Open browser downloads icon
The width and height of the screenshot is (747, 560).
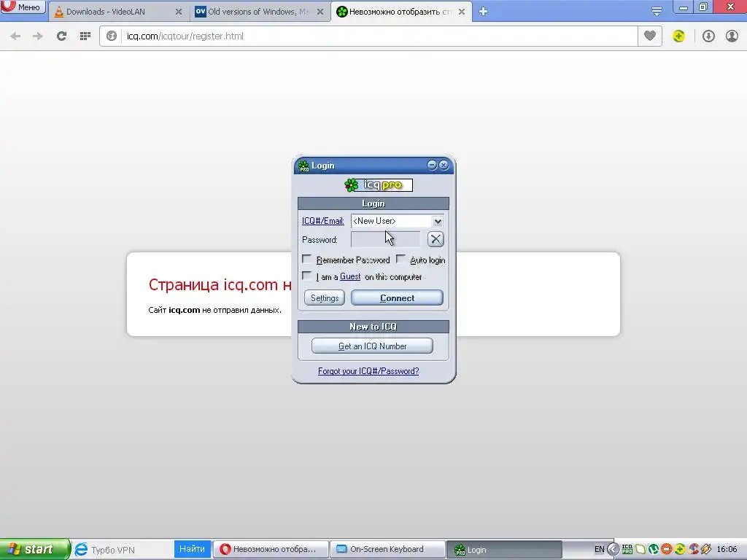[x=708, y=36]
